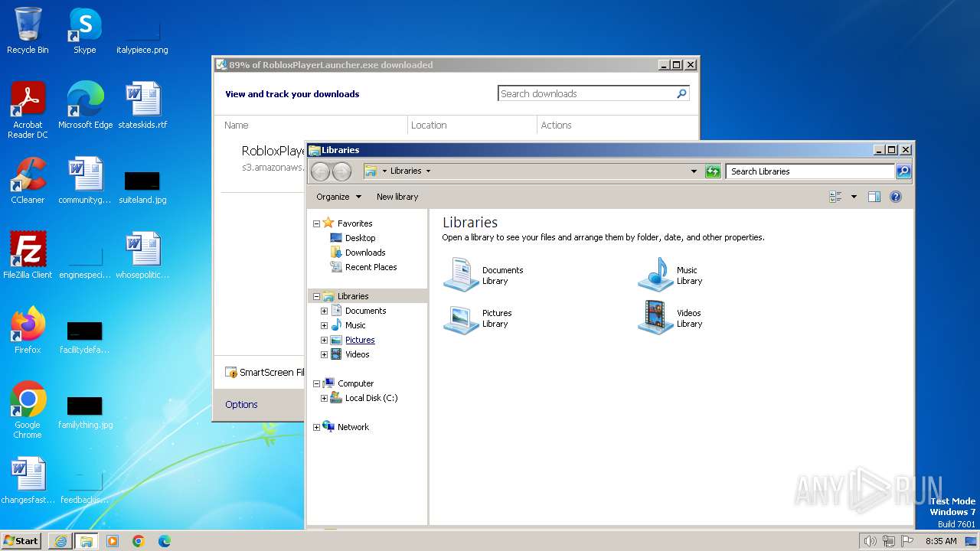Change your view icon in toolbar

pos(835,197)
